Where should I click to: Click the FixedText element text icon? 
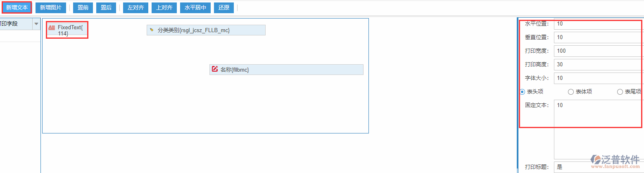pos(52,28)
